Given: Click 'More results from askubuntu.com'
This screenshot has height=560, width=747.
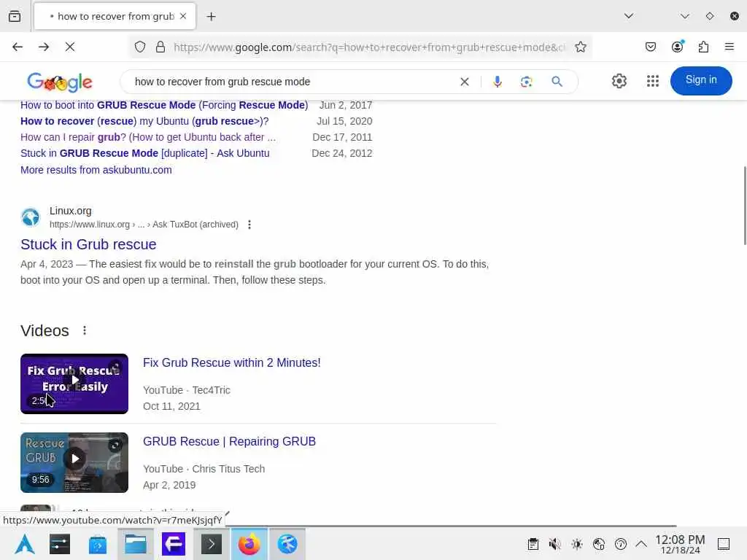Looking at the screenshot, I should pos(96,170).
